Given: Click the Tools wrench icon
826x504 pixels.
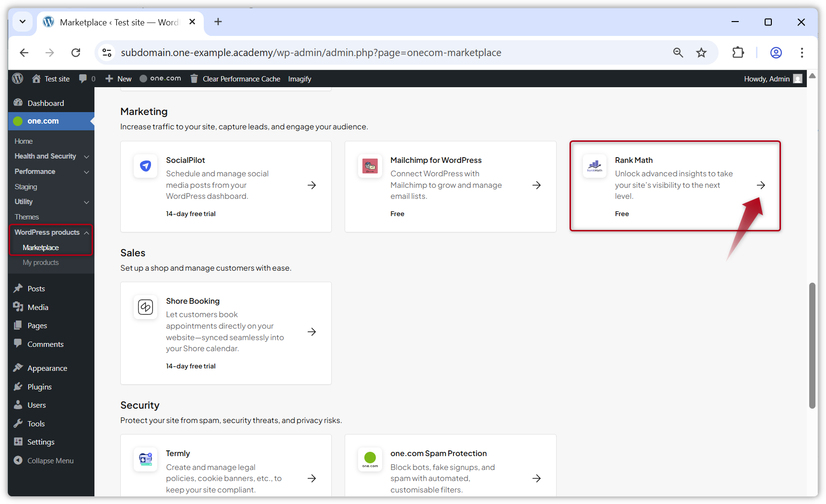Looking at the screenshot, I should tap(18, 424).
